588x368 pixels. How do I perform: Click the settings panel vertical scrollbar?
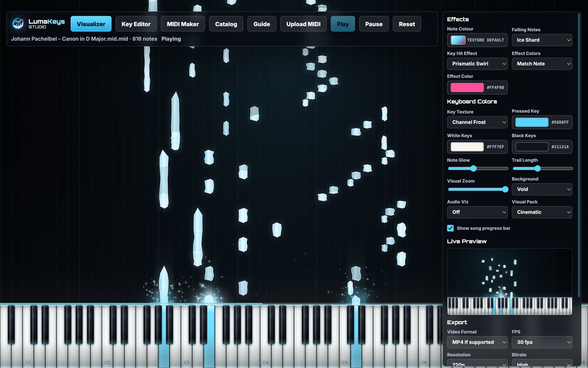(x=579, y=155)
